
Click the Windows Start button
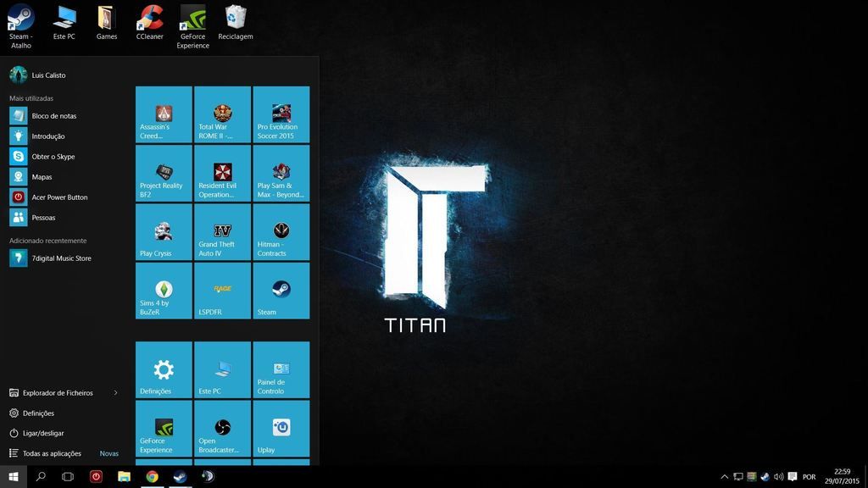14,476
